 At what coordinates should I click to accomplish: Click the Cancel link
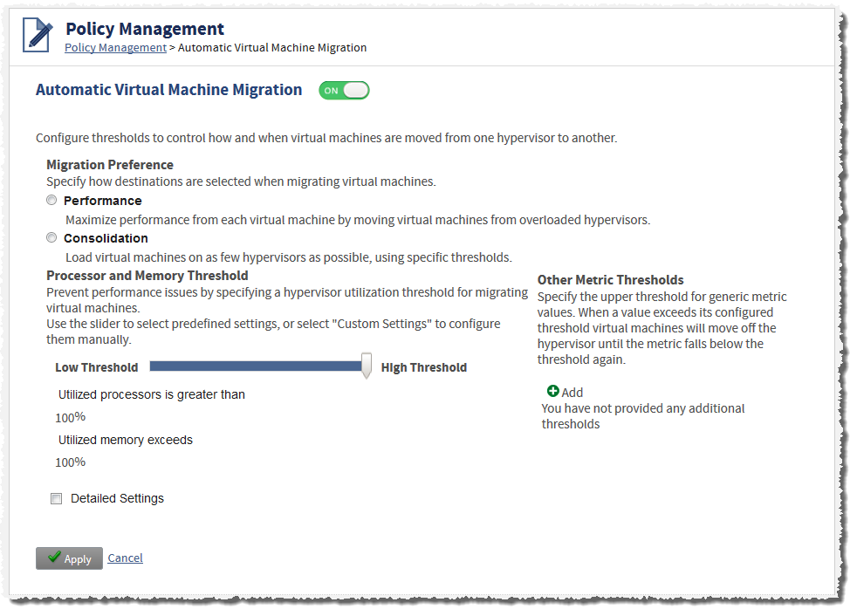click(x=125, y=558)
